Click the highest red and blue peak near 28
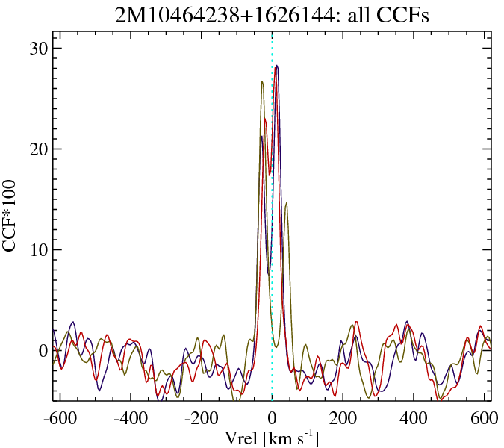504x448 pixels. tap(277, 66)
